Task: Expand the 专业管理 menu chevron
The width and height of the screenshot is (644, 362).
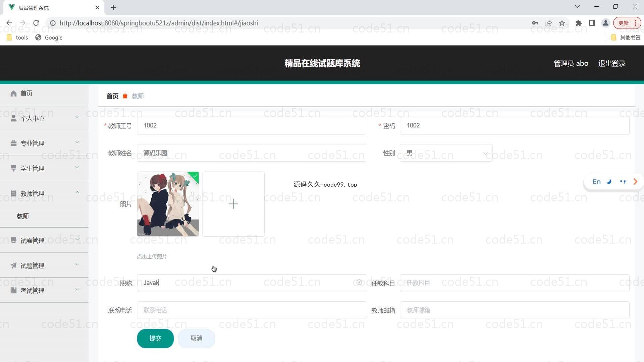Action: tap(77, 142)
